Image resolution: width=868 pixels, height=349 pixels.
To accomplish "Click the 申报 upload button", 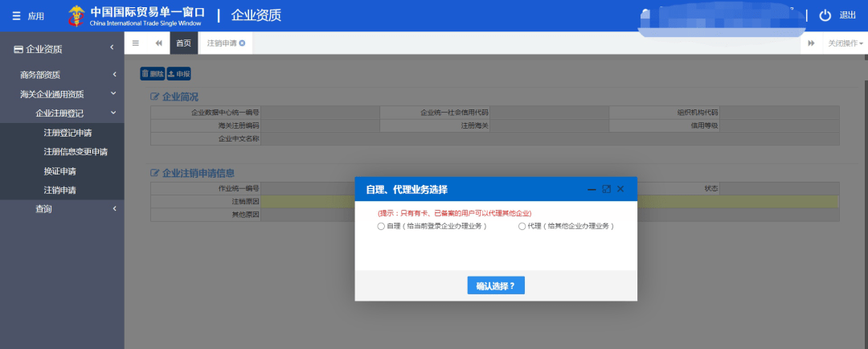I will pyautogui.click(x=178, y=74).
